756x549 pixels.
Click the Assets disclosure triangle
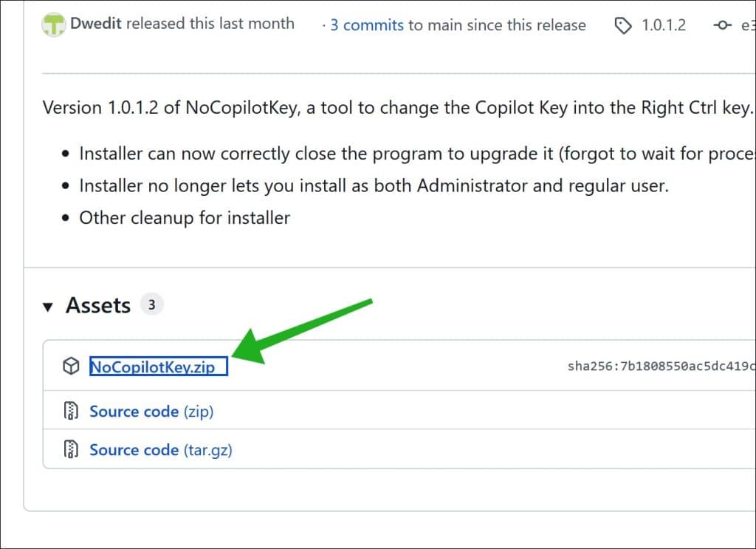[49, 305]
